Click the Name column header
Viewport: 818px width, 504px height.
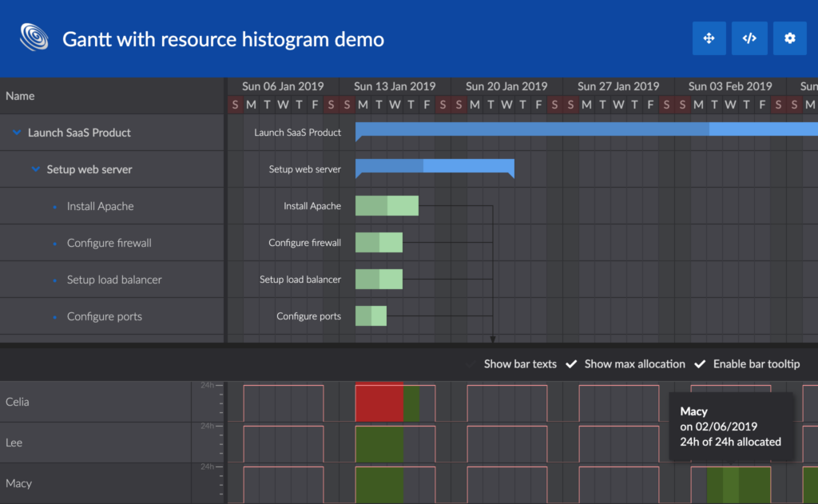coord(20,95)
